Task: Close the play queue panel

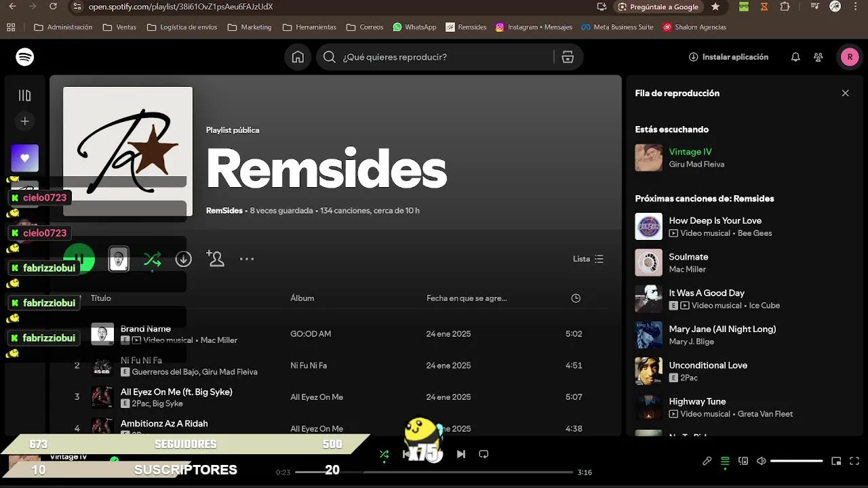Action: click(845, 93)
